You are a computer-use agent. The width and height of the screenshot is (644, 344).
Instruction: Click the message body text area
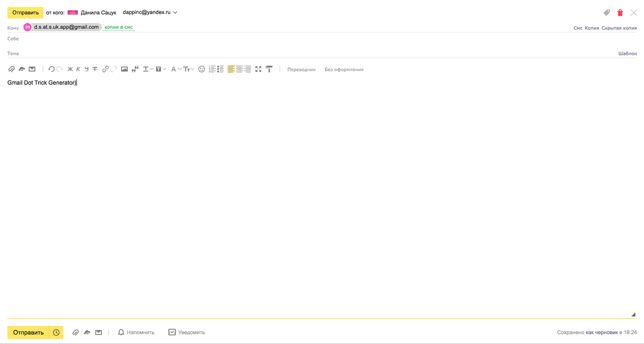[322, 197]
